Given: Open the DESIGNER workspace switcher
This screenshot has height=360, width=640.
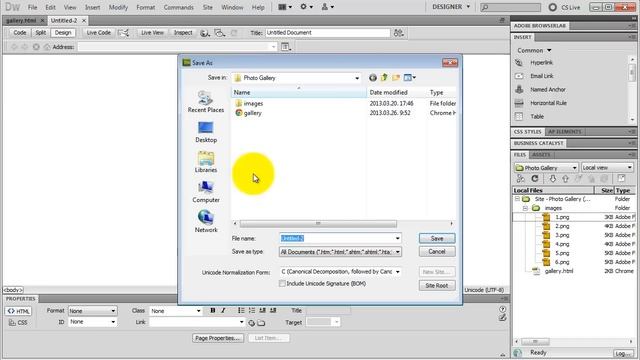Looking at the screenshot, I should click(x=451, y=7).
